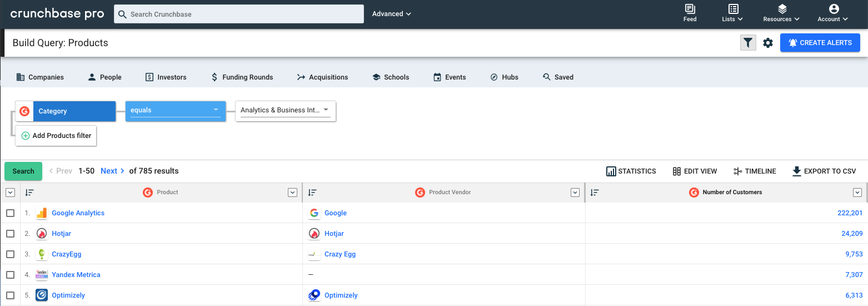Screen dimensions: 868x306
Task: Expand the Advanced search dropdown
Action: coord(392,14)
